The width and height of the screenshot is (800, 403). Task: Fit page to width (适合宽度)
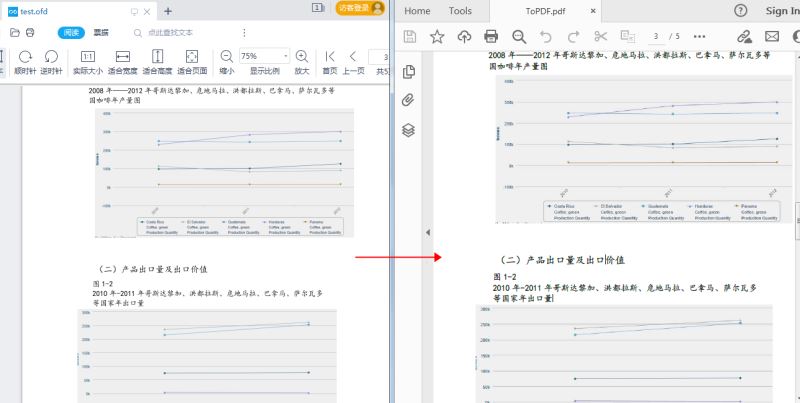122,62
